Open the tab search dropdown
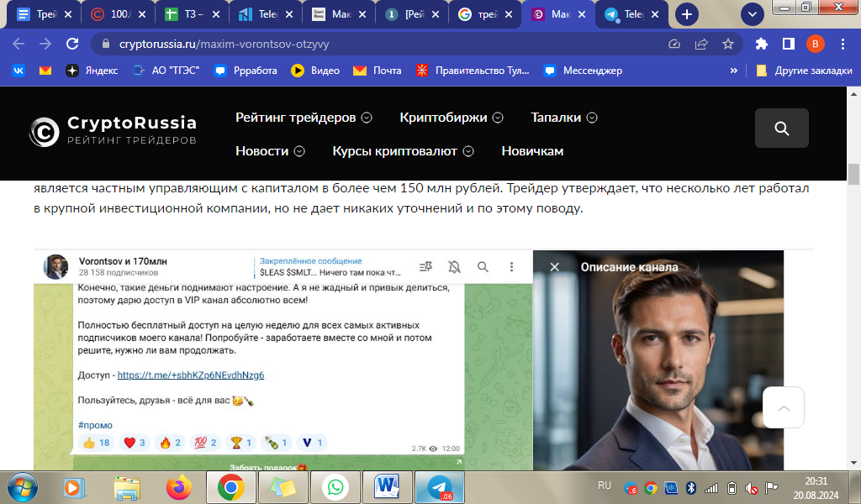Image resolution: width=861 pixels, height=504 pixels. coord(753,14)
